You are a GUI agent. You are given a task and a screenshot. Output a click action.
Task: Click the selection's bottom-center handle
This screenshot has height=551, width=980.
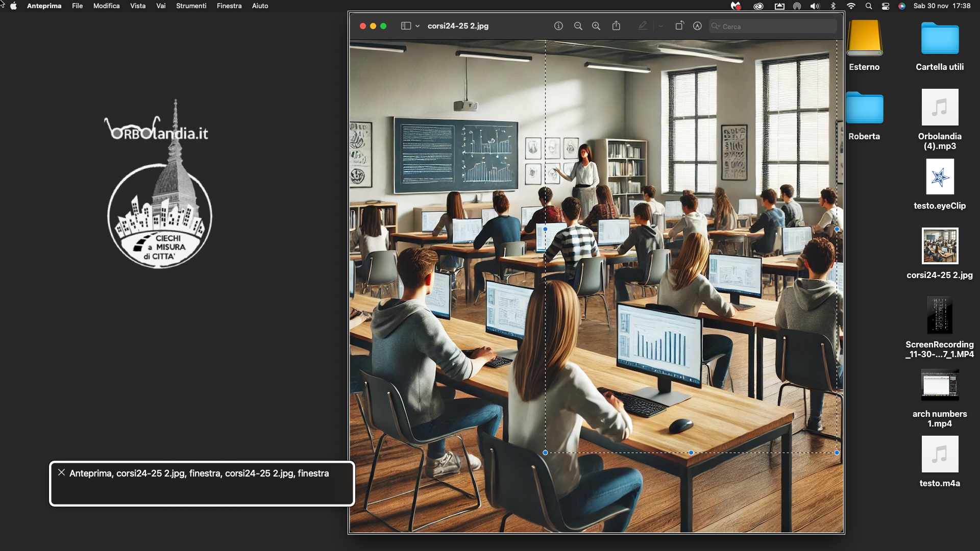pyautogui.click(x=691, y=453)
